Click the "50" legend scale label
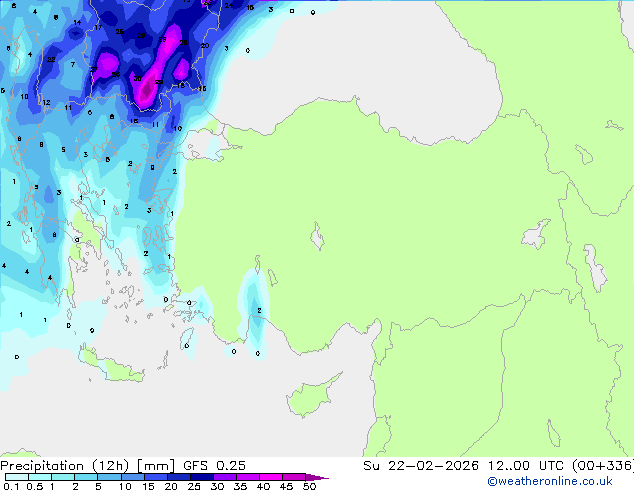This screenshot has width=634, height=490. [x=309, y=486]
